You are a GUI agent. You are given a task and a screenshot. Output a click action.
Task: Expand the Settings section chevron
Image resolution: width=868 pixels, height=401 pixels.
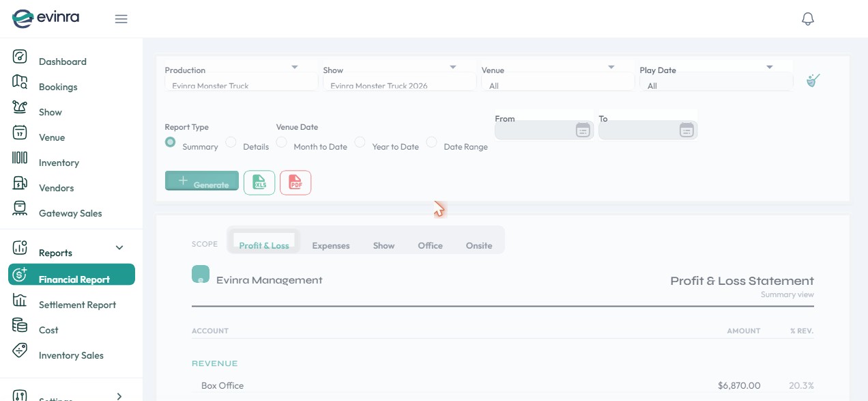(x=119, y=396)
